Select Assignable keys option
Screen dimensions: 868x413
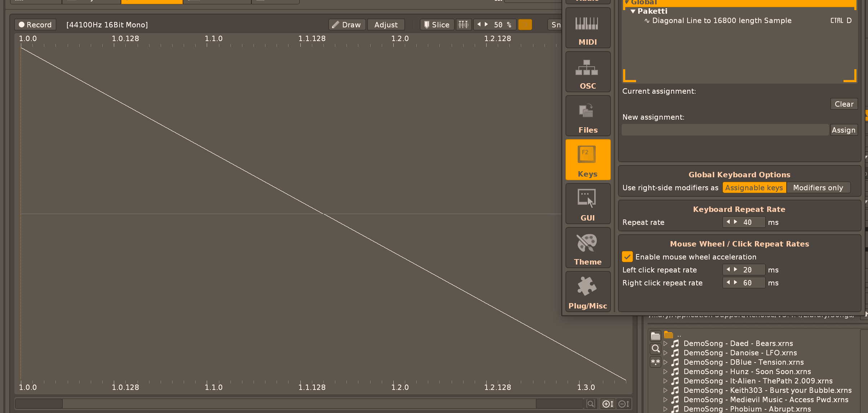[x=754, y=188]
